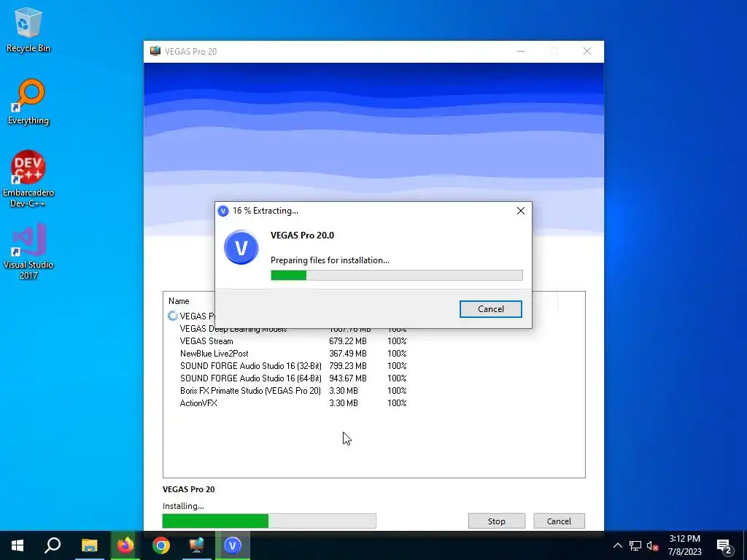Click the 'Installing...' status label
This screenshot has height=560, width=747.
click(x=183, y=506)
